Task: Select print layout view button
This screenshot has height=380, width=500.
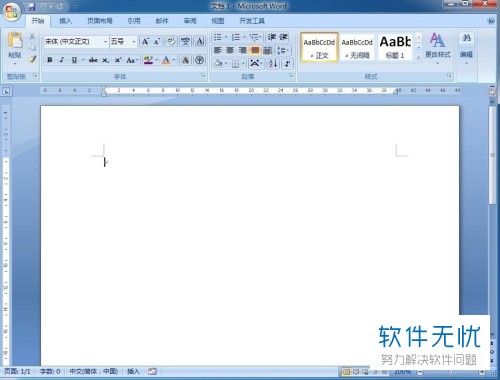Action: click(346, 371)
